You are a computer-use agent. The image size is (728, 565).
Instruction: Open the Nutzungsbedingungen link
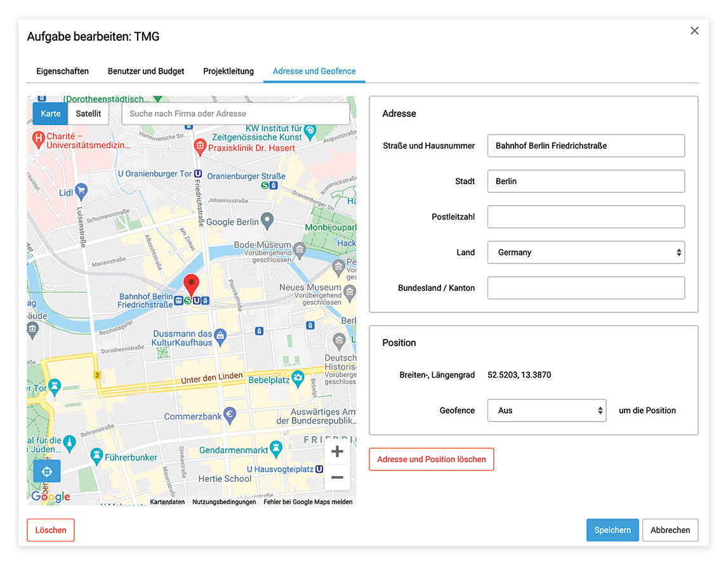[x=224, y=502]
